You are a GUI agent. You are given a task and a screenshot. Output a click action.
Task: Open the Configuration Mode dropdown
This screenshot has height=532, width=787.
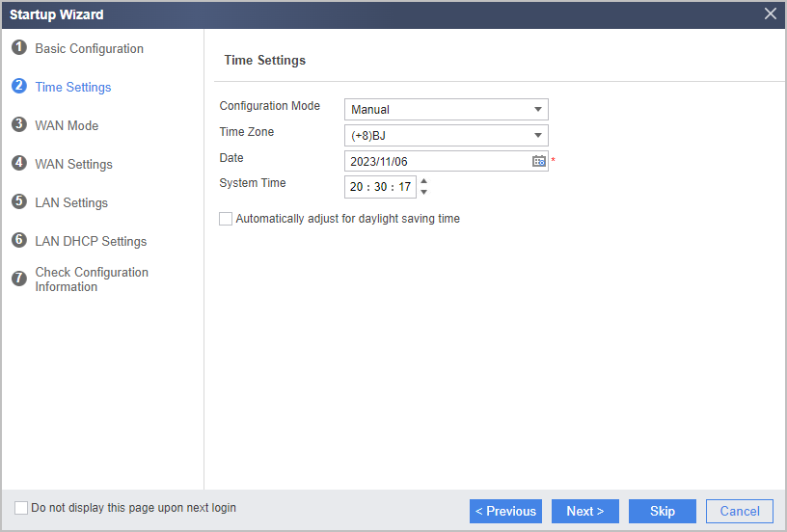(x=447, y=109)
